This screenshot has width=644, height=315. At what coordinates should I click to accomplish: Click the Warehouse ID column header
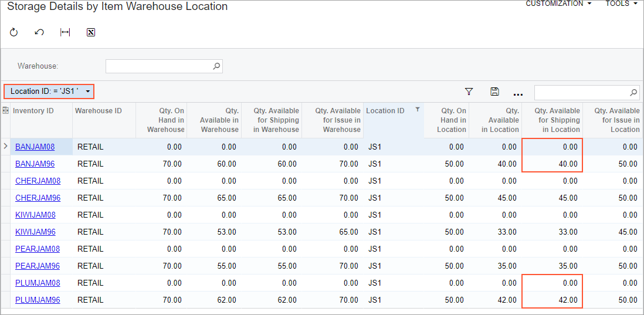tap(98, 111)
